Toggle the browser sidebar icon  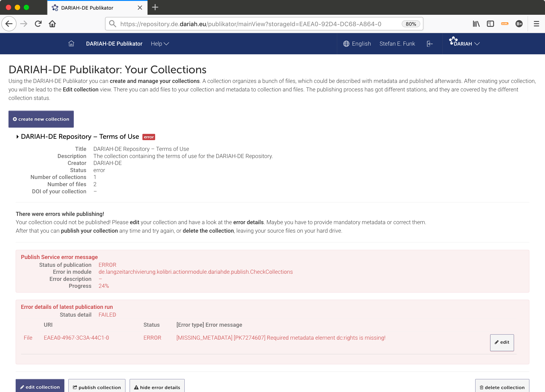(x=490, y=23)
